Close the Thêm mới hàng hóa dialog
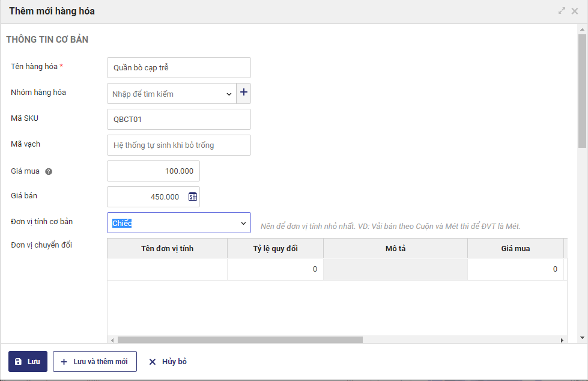Viewport: 588px width, 381px height. point(575,11)
